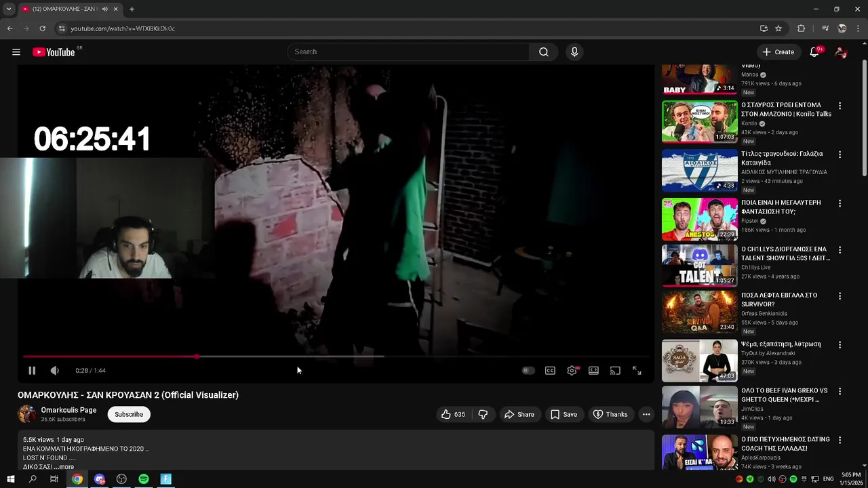868x488 pixels.
Task: Mute the video volume
Action: pyautogui.click(x=55, y=371)
